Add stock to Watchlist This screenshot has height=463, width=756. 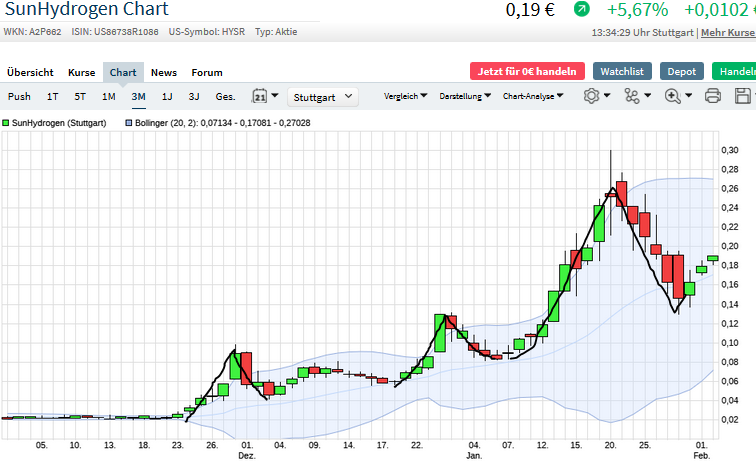point(622,71)
